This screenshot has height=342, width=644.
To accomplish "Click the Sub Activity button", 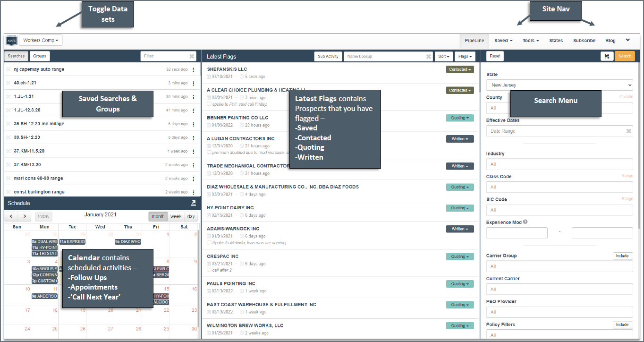I will [328, 56].
